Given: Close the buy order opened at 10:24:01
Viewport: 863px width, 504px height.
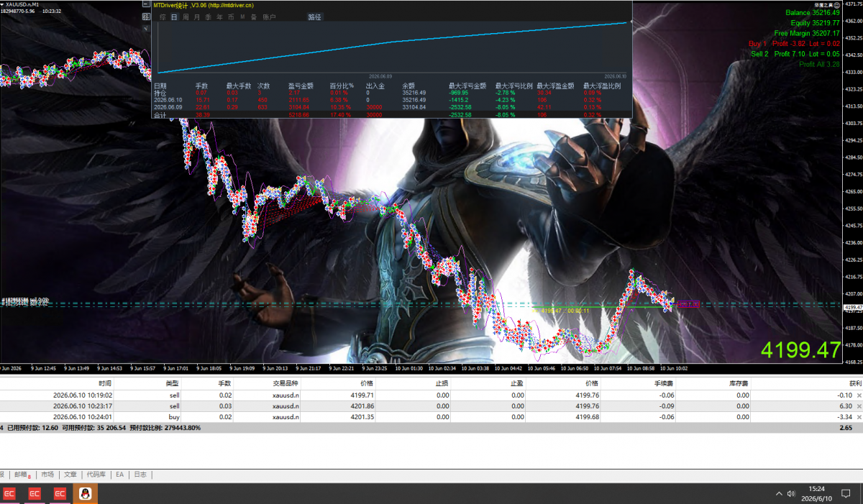Looking at the screenshot, I should pos(859,416).
